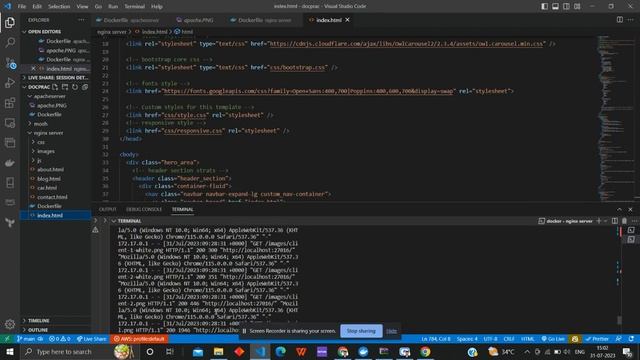This screenshot has width=640, height=360.
Task: Collapse all folders in DOCPRAC explorer
Action: tap(85, 87)
